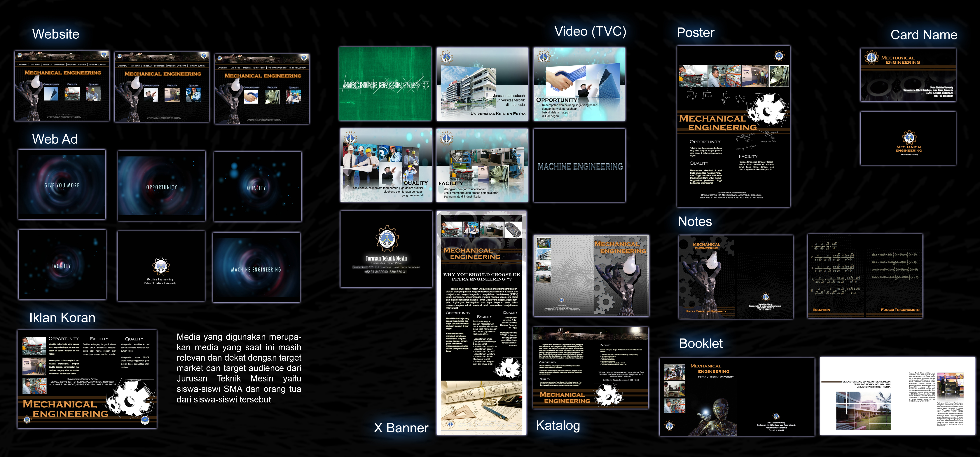Click the university logo in the poster's top-right corner
The height and width of the screenshot is (457, 980).
(779, 56)
